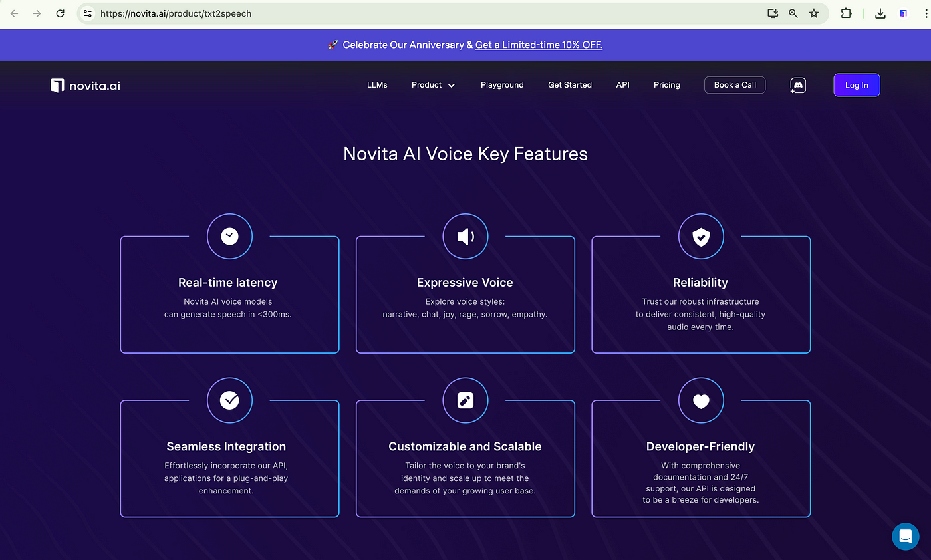This screenshot has width=931, height=560.
Task: Open the browser extensions puzzle icon
Action: (x=846, y=13)
